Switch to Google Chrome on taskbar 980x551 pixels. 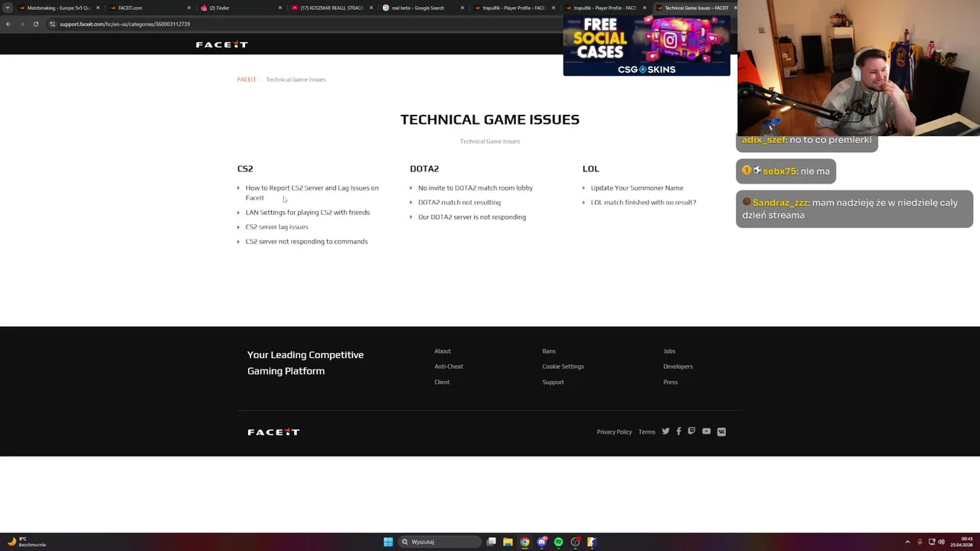(524, 542)
